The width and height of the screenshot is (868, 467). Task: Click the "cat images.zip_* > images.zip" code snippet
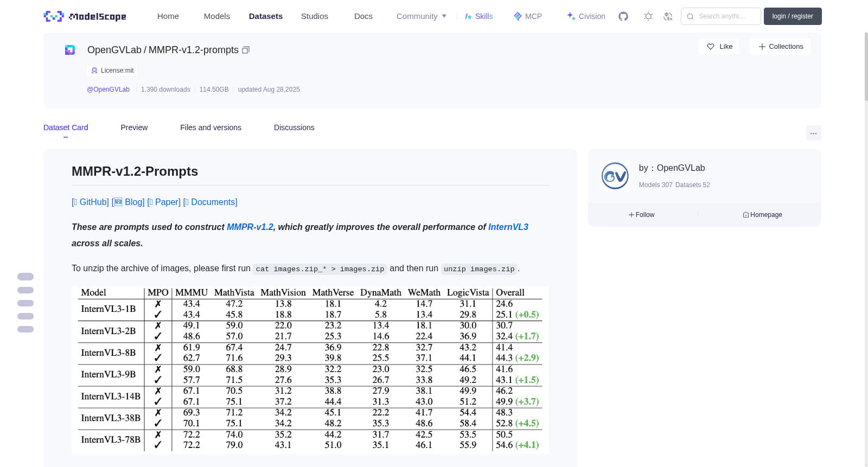pos(320,269)
